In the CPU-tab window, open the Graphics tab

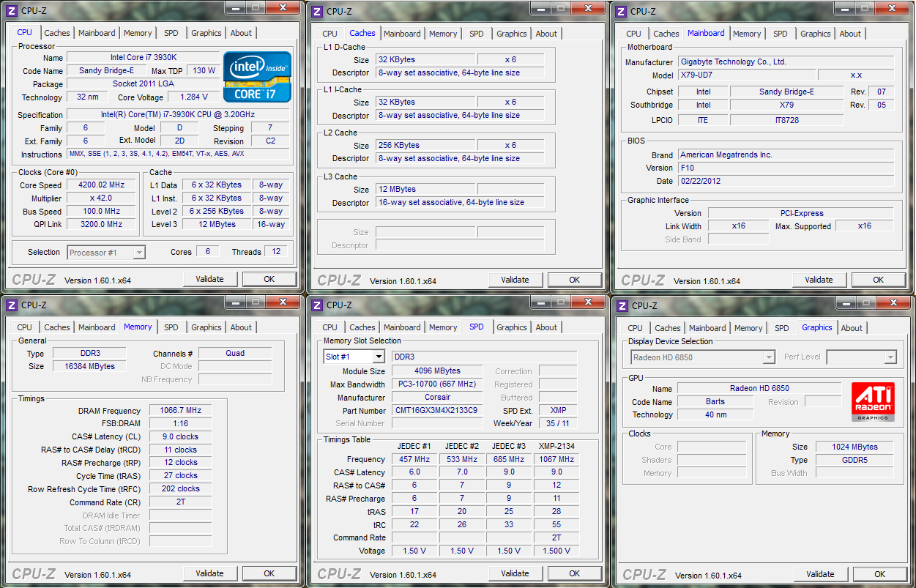[206, 33]
